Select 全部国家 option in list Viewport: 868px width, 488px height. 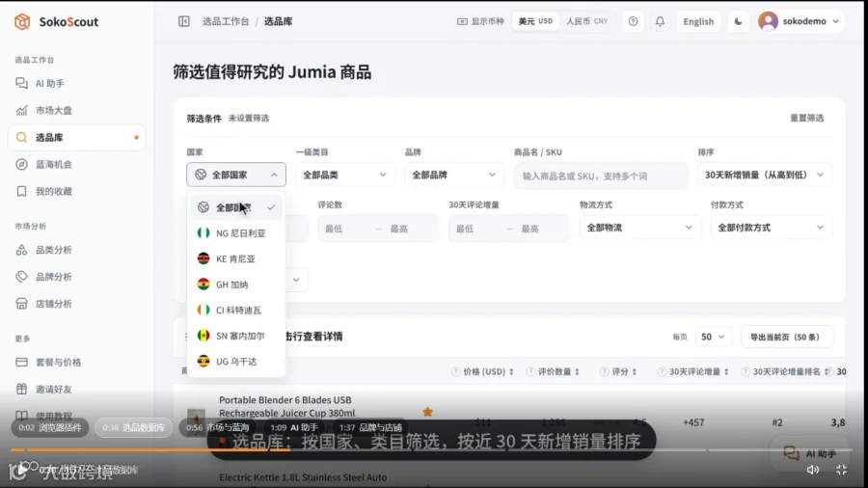[x=236, y=207]
